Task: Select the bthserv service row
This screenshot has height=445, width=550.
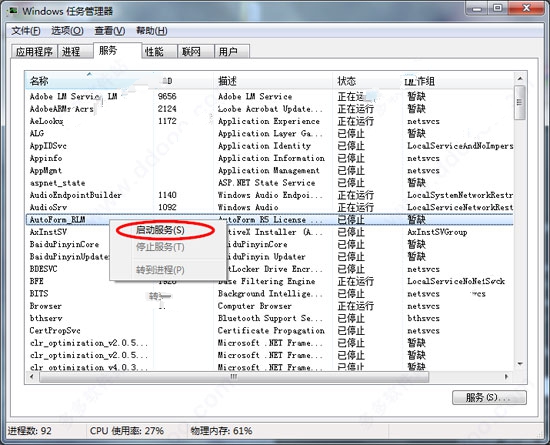Action: tap(269, 318)
